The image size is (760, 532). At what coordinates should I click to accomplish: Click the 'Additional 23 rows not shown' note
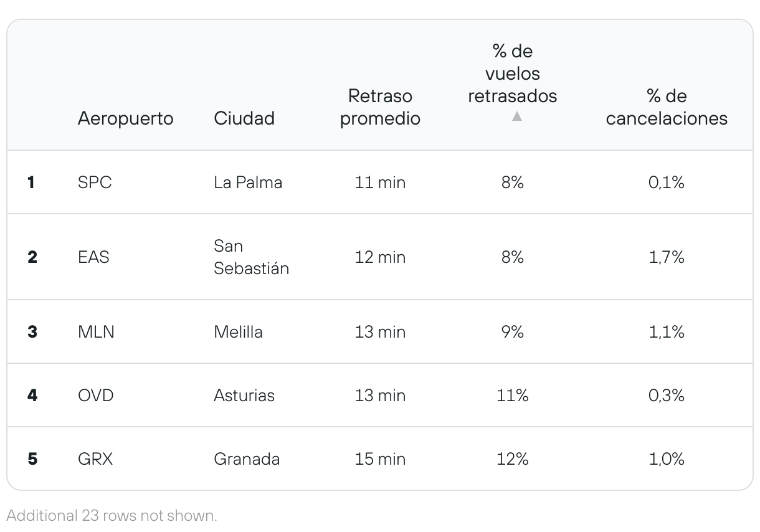[112, 516]
